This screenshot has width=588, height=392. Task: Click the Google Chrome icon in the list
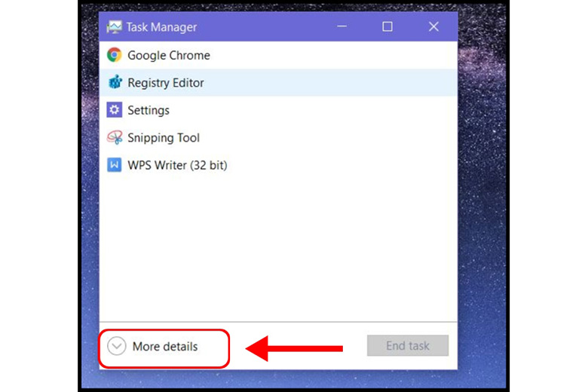point(115,55)
